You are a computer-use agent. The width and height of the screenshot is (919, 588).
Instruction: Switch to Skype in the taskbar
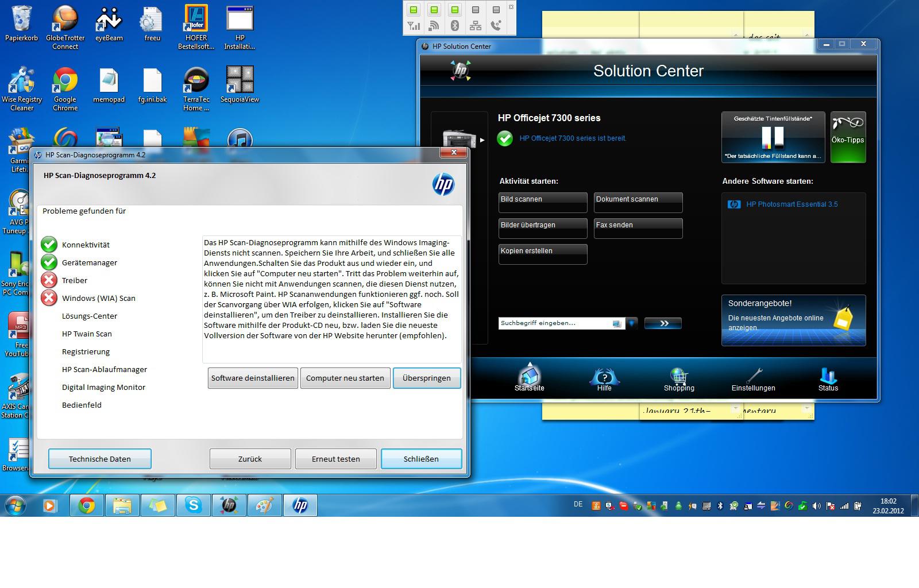[193, 505]
